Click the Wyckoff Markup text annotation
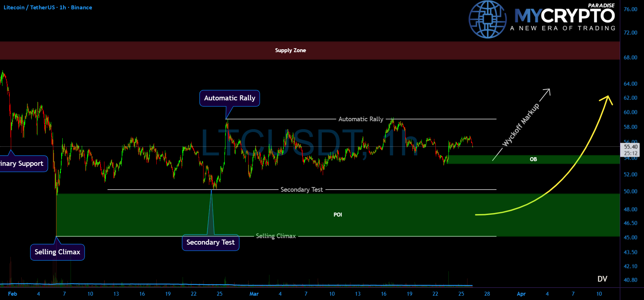This screenshot has width=644, height=300. point(521,125)
